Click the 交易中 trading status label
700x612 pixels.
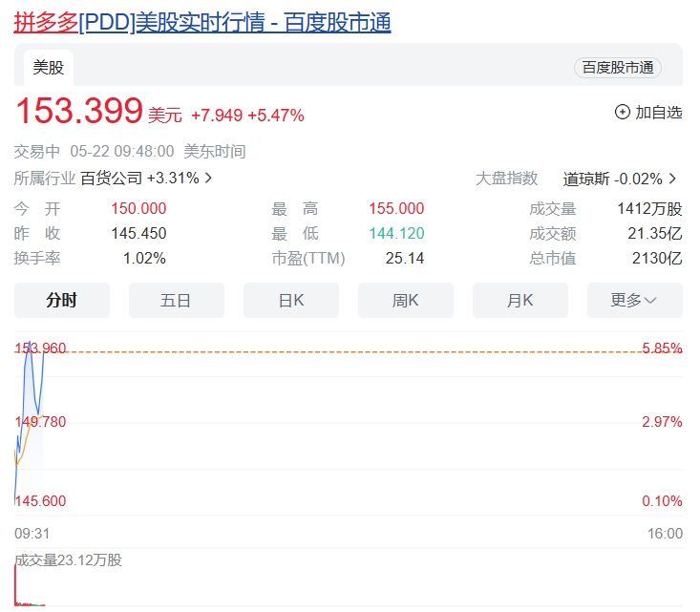coord(36,151)
